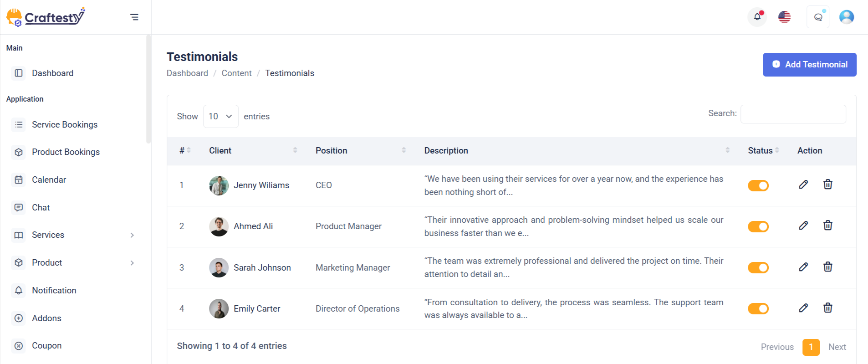This screenshot has height=364, width=868.
Task: Click Emily Carter avatar thumbnail
Action: click(219, 309)
